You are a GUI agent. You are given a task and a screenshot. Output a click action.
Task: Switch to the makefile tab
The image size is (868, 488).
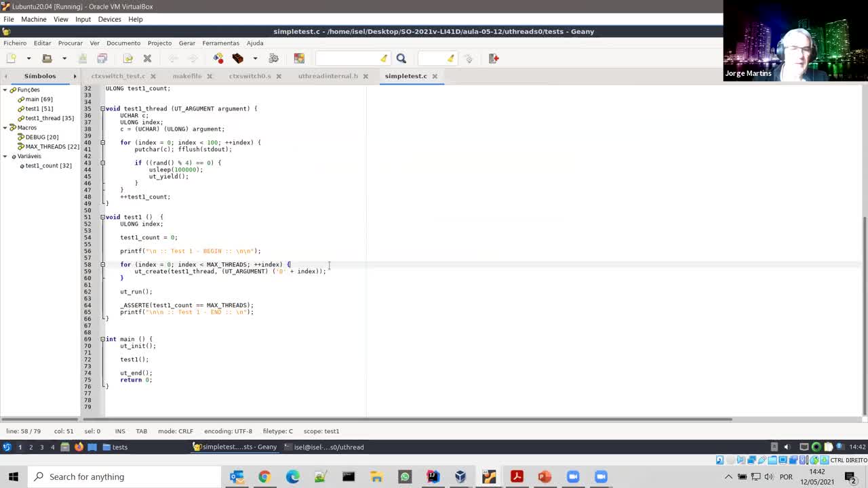point(187,76)
